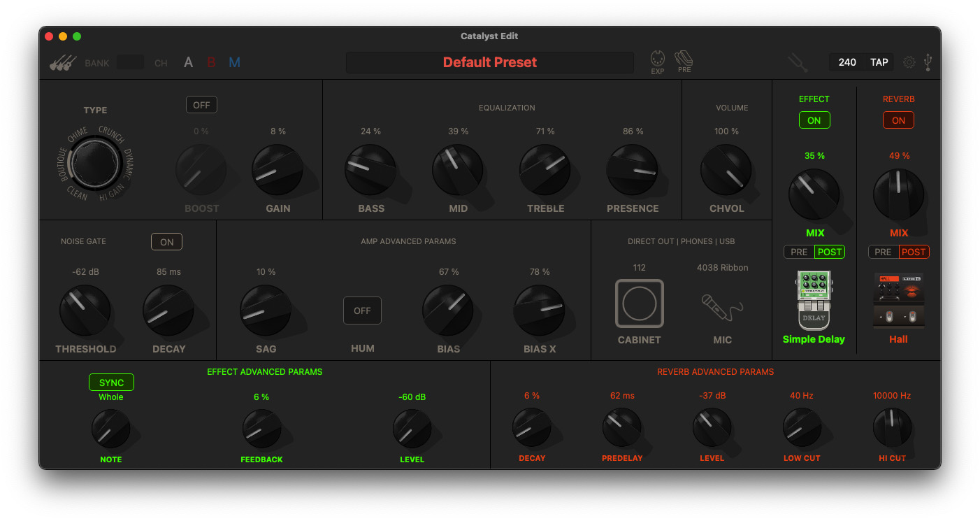Change the cabinet model from 112
Screen dimensions: 980x521
click(638, 267)
